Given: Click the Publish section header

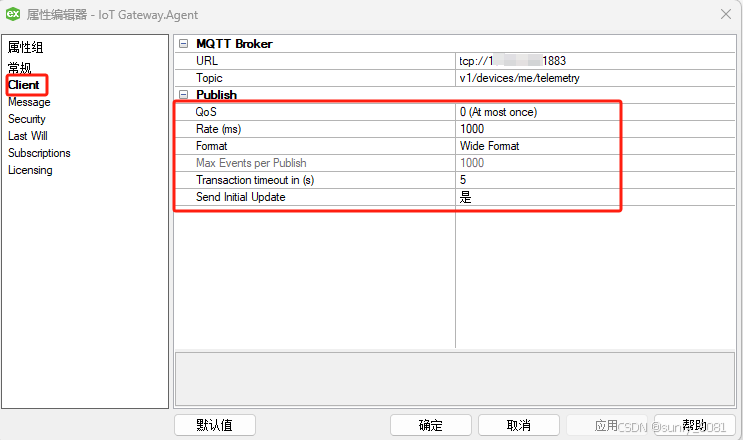Looking at the screenshot, I should pyautogui.click(x=217, y=95).
